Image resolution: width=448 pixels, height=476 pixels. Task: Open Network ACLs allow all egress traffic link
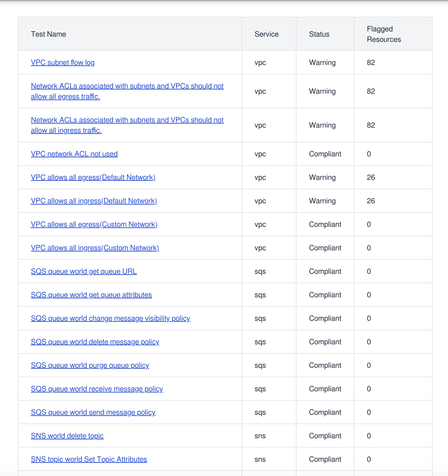click(x=127, y=91)
